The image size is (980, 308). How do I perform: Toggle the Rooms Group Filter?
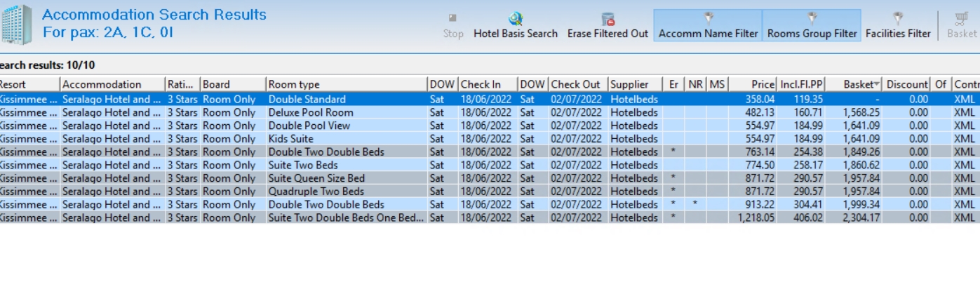[x=812, y=25]
